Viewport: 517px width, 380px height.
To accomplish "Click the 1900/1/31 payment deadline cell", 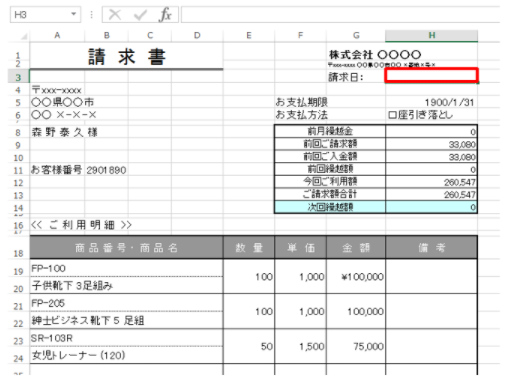I will tap(432, 102).
